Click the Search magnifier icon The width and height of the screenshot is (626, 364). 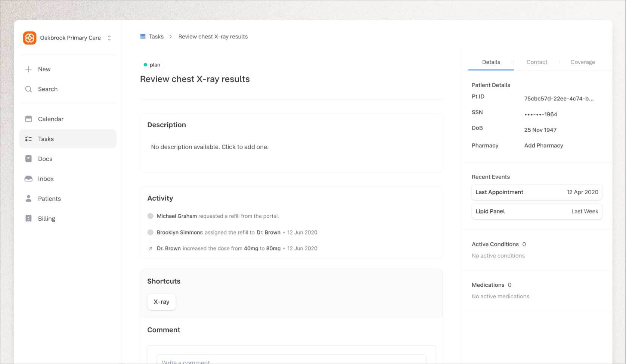pyautogui.click(x=28, y=89)
